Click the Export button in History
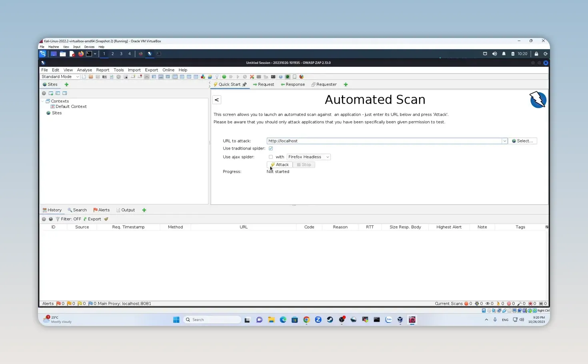This screenshot has height=364, width=588. tap(92, 219)
